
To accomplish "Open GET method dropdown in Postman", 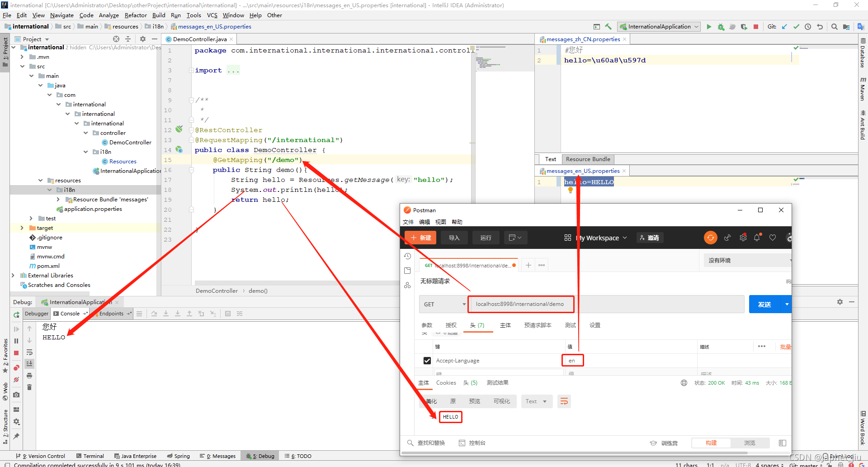I will (x=444, y=304).
